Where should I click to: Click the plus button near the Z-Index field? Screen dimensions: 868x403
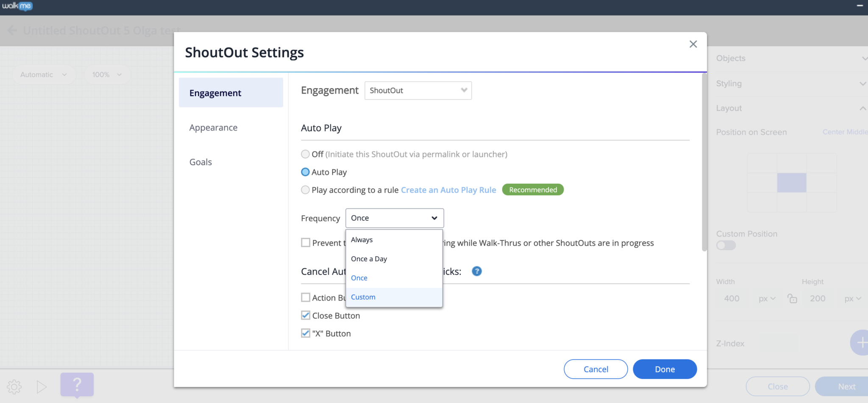coord(861,342)
